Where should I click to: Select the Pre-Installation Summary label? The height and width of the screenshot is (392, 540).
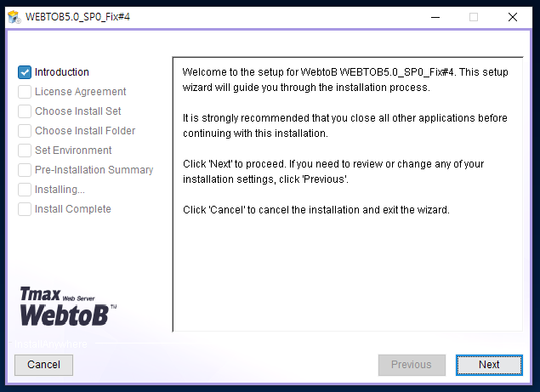tap(94, 170)
